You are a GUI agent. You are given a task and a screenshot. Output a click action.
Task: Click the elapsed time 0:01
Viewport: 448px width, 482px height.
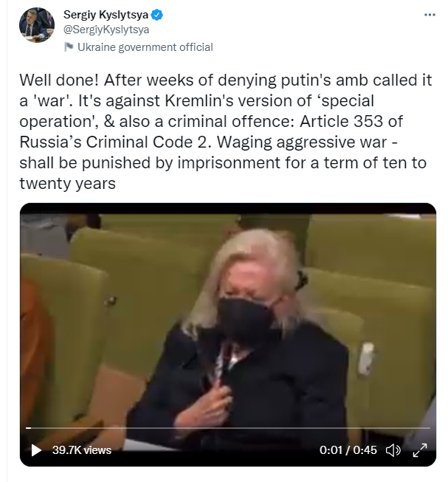331,450
